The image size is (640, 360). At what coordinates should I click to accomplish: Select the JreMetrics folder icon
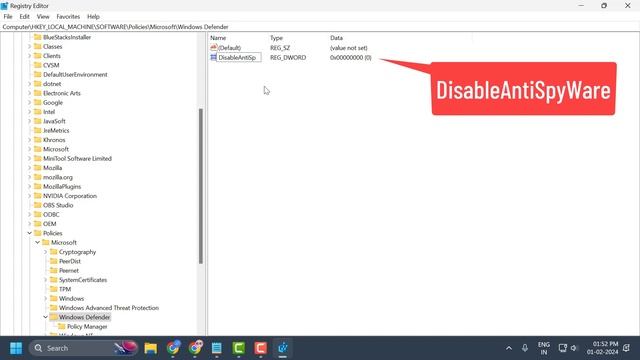[38, 130]
